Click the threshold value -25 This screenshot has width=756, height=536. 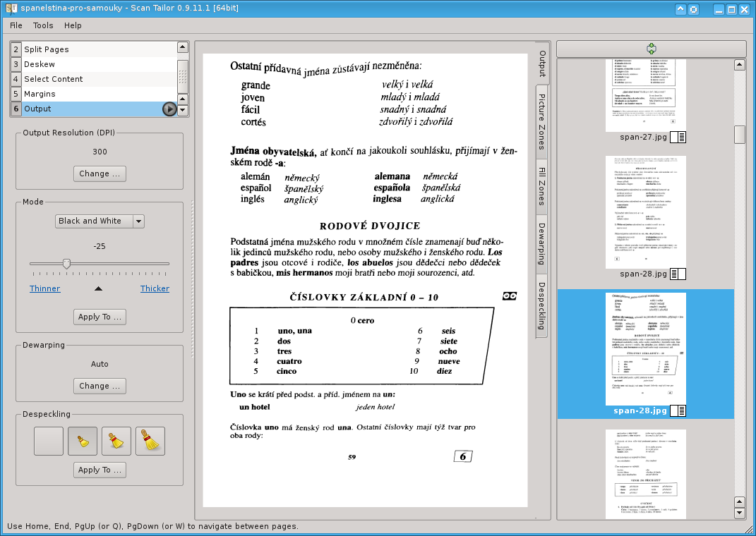(100, 247)
